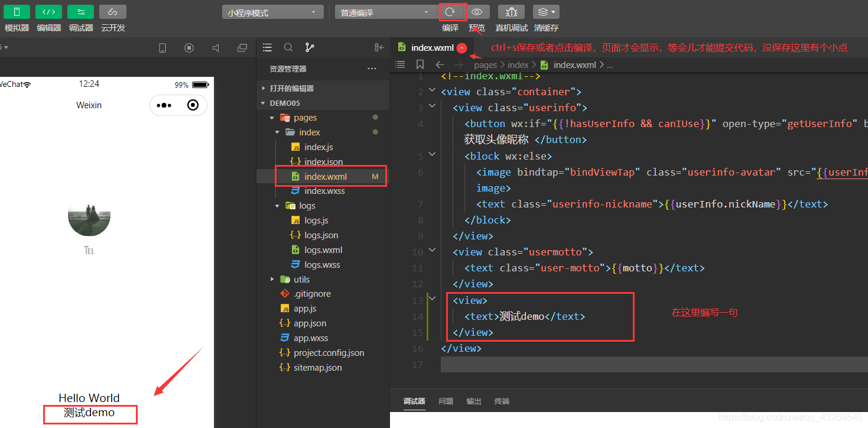868x428 pixels.
Task: Click the record circle icon in simulator toolbar
Action: (189, 48)
